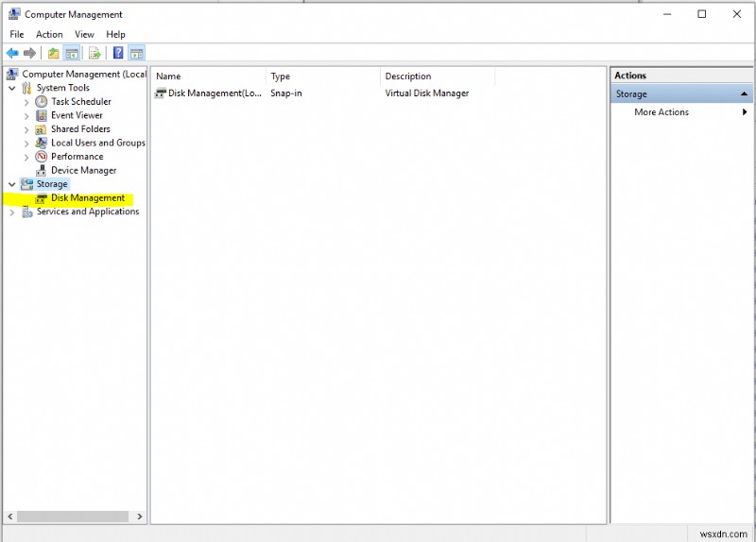Click the tree pane scrollbar right arrow
This screenshot has height=542, width=756.
pos(139,517)
